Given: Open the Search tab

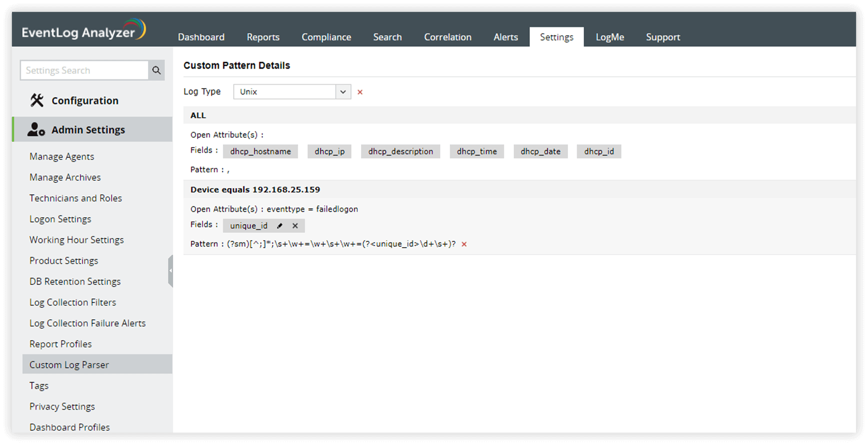Looking at the screenshot, I should 387,37.
